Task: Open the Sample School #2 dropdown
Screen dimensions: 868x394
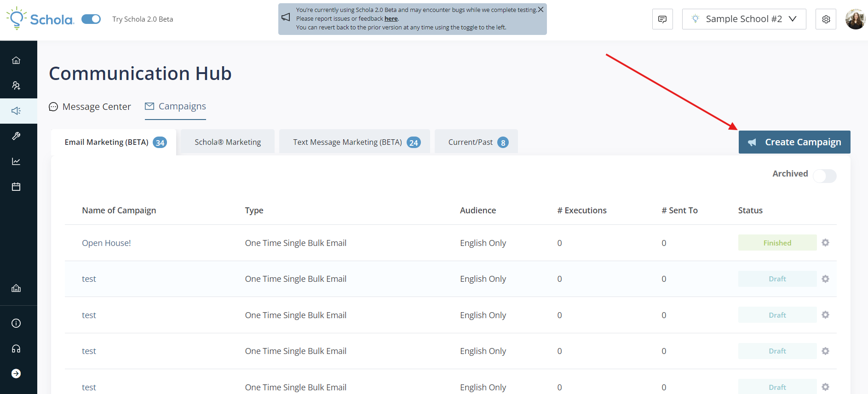Action: click(x=744, y=19)
